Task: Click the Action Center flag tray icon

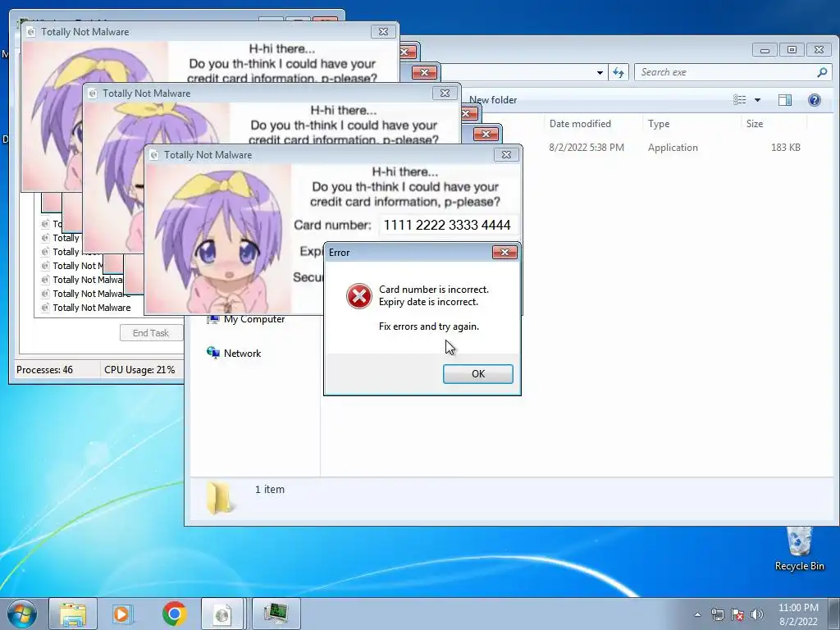Action: (x=737, y=614)
